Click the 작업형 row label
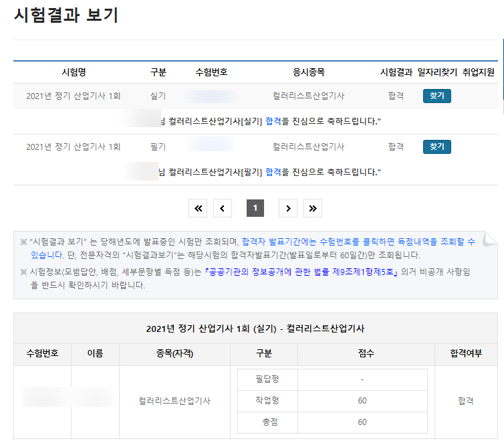 (267, 401)
